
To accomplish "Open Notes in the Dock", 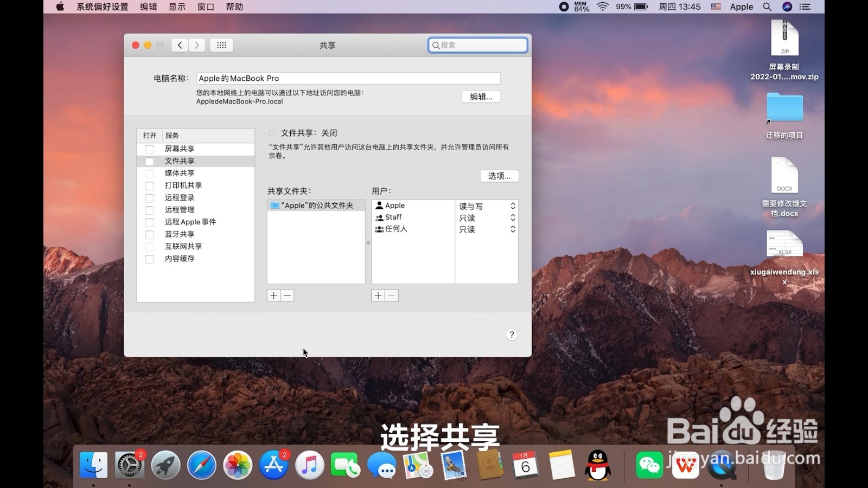I will click(561, 465).
